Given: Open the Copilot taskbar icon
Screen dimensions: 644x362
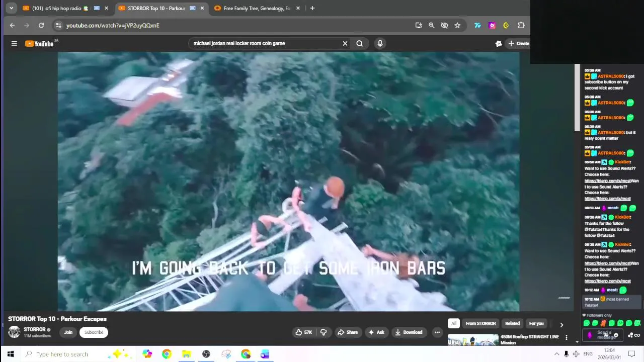Looking at the screenshot, I should click(147, 354).
